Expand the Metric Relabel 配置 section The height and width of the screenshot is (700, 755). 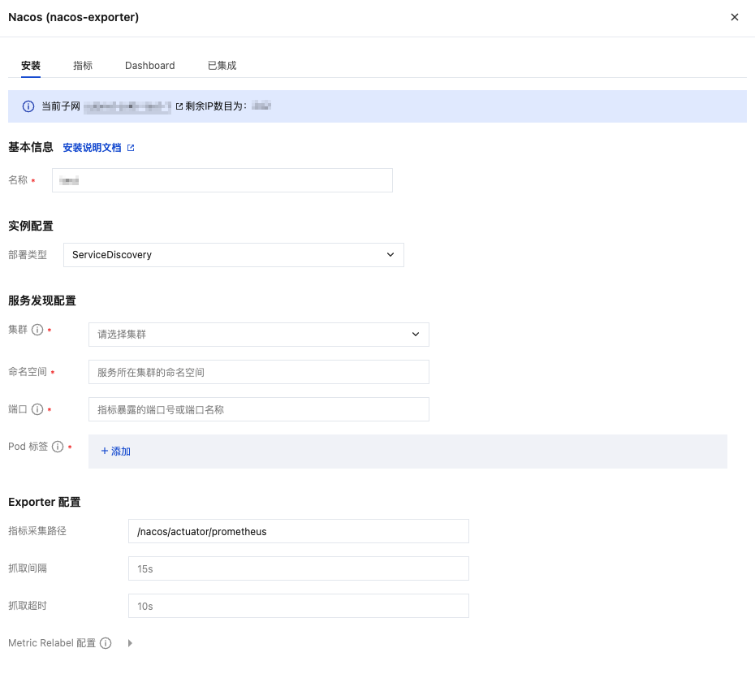130,643
